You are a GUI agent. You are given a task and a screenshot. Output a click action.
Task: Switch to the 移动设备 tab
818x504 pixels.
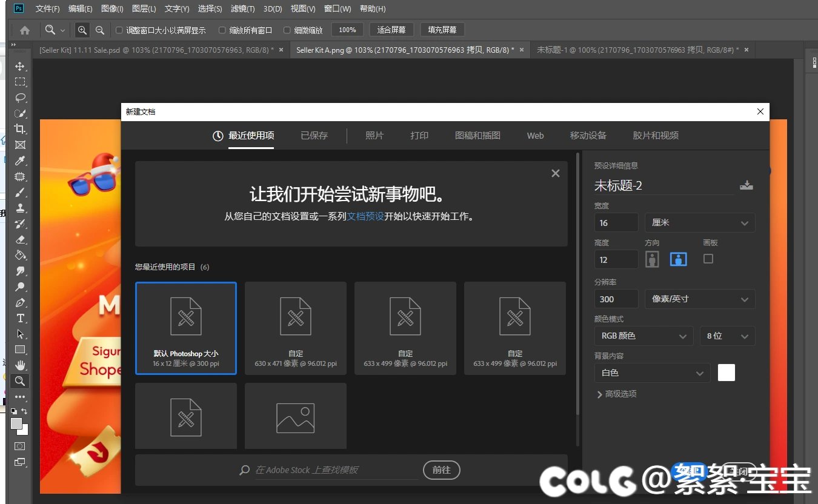(x=588, y=136)
